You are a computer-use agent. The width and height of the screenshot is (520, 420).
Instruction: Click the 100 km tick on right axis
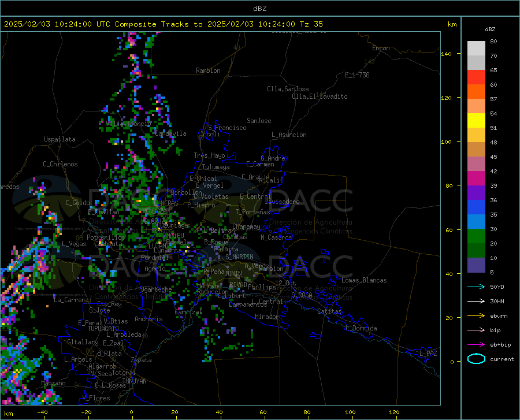(446, 142)
